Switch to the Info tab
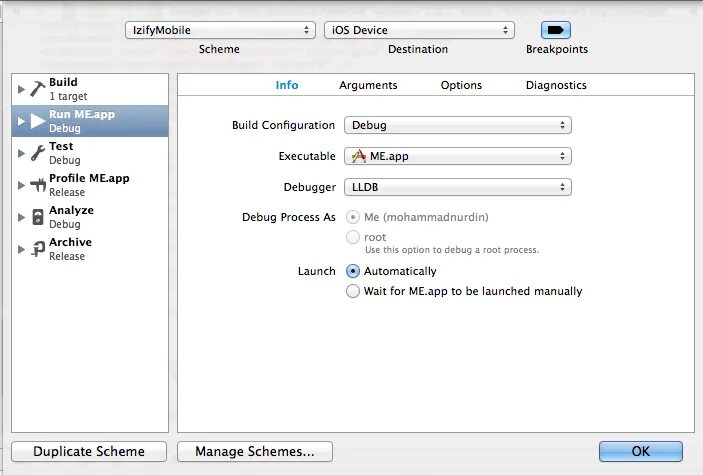 tap(287, 85)
